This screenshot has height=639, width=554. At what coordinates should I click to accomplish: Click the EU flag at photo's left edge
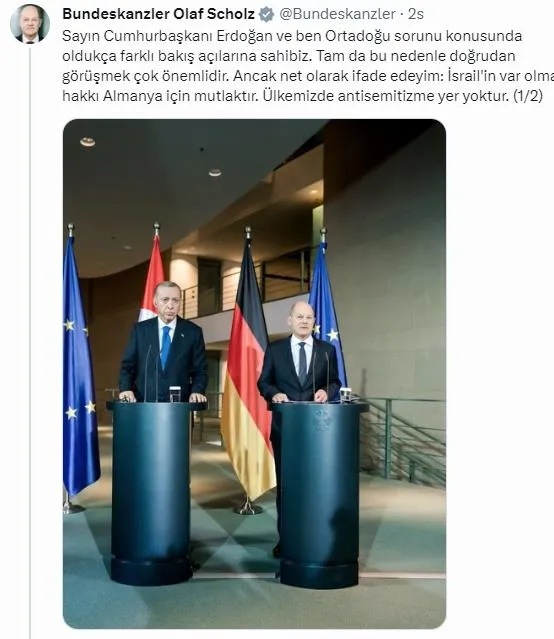point(80,367)
